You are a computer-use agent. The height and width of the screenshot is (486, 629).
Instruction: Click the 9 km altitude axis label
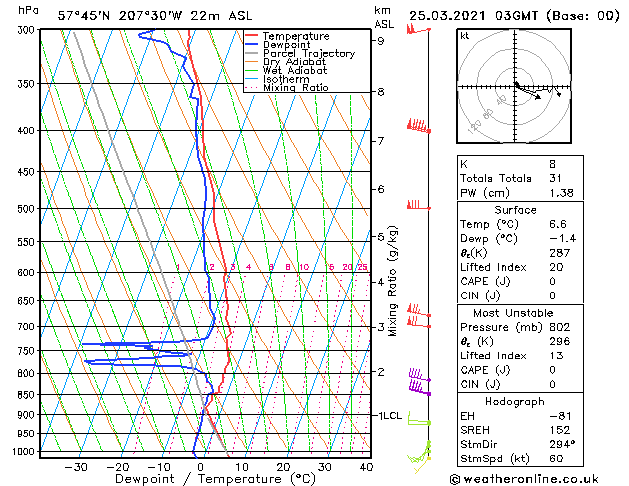coord(380,40)
